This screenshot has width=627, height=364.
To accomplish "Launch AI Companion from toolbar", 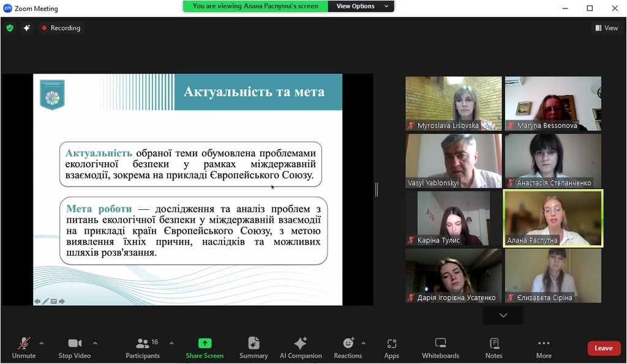I will [x=301, y=347].
